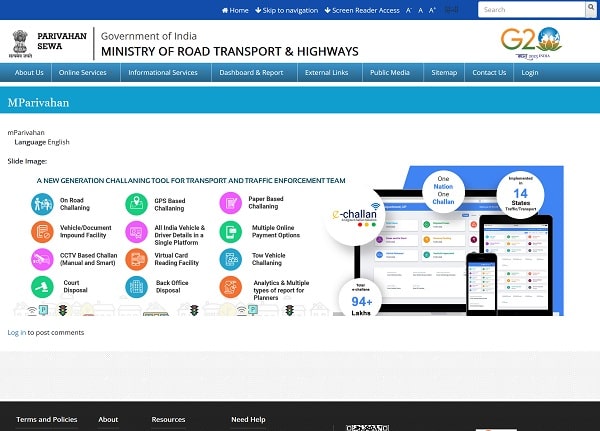Decrease font size with A- button
The width and height of the screenshot is (600, 431).
(409, 10)
